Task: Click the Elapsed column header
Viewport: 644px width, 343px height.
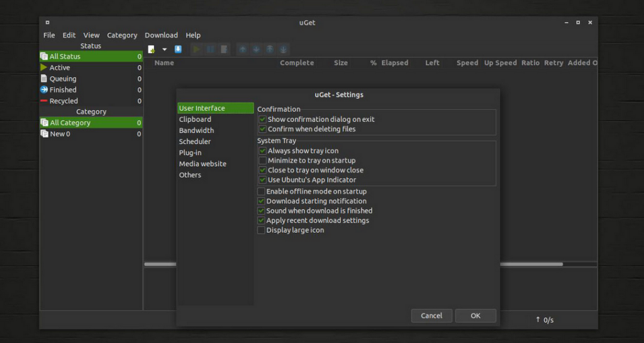Action: (x=395, y=63)
